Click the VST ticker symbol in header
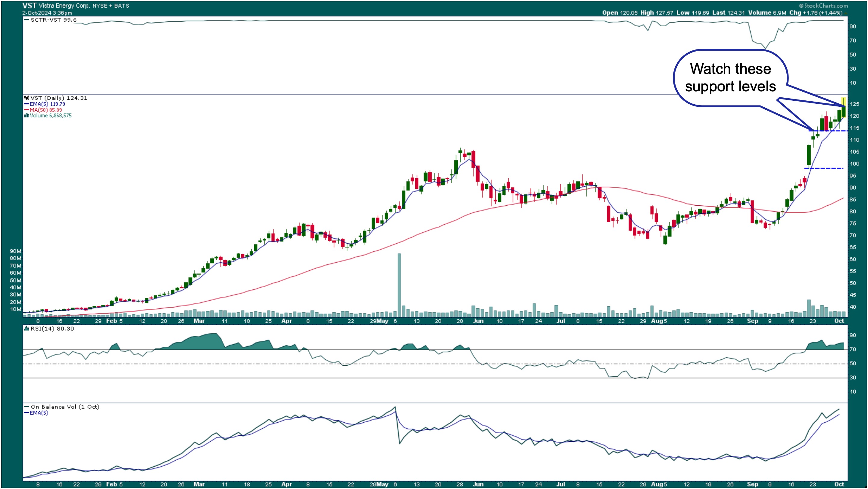 (29, 5)
